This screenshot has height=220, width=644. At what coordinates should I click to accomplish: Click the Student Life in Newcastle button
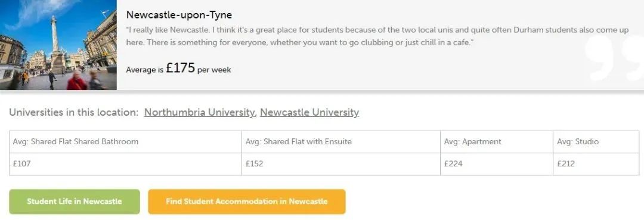click(x=75, y=202)
